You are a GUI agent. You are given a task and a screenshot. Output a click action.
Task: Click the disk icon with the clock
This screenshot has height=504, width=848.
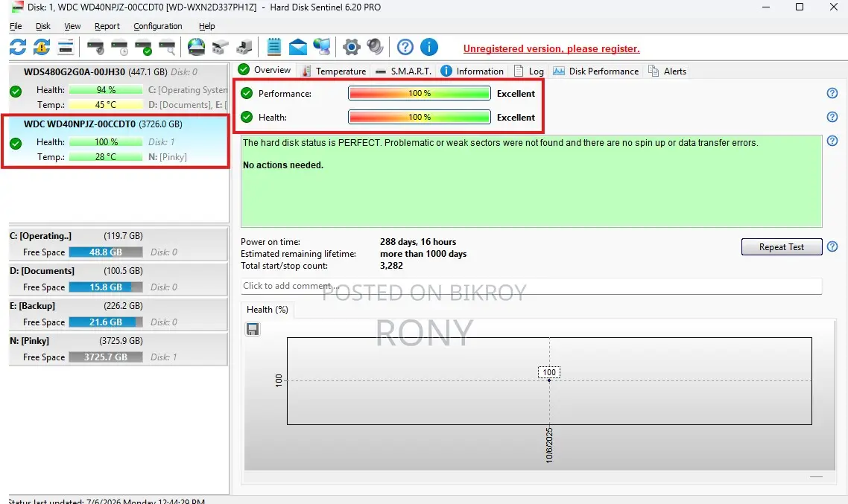(x=119, y=48)
